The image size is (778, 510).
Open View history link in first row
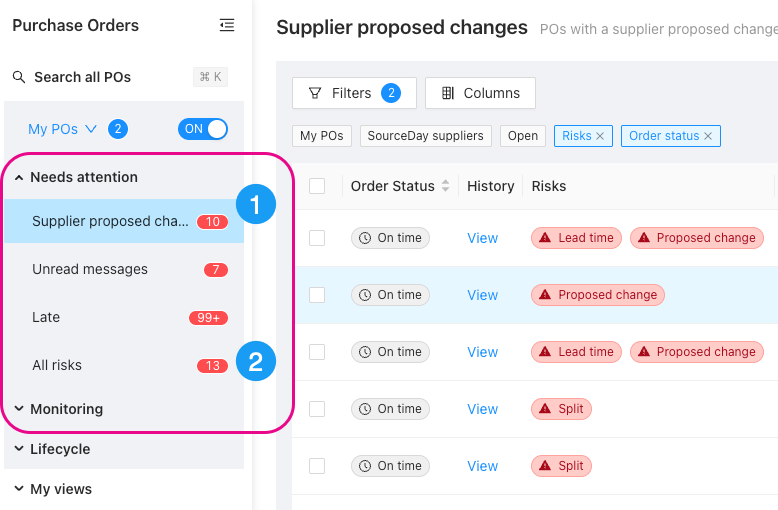[482, 238]
